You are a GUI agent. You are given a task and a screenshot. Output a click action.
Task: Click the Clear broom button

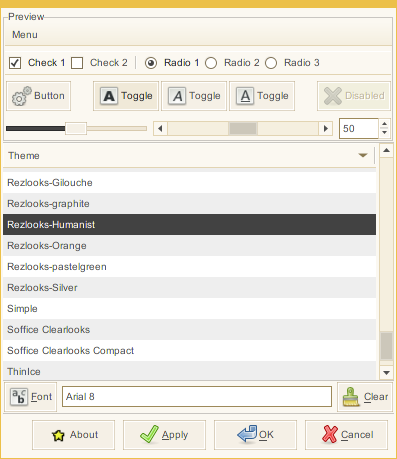pyautogui.click(x=365, y=397)
